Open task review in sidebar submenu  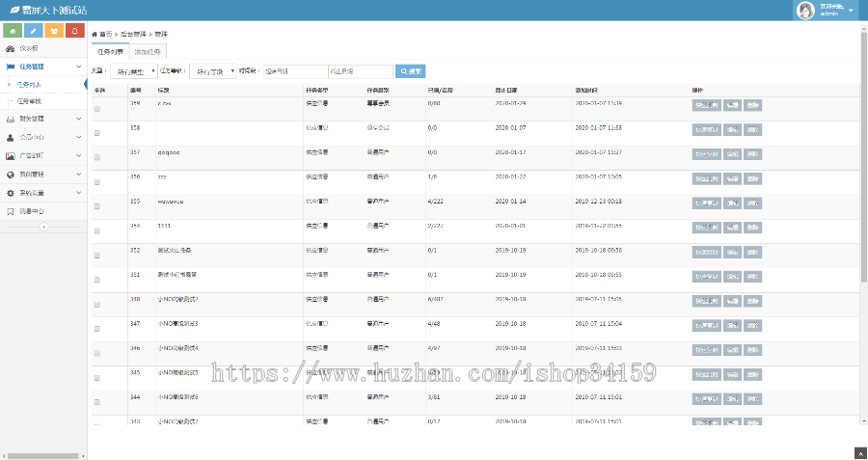(x=29, y=101)
